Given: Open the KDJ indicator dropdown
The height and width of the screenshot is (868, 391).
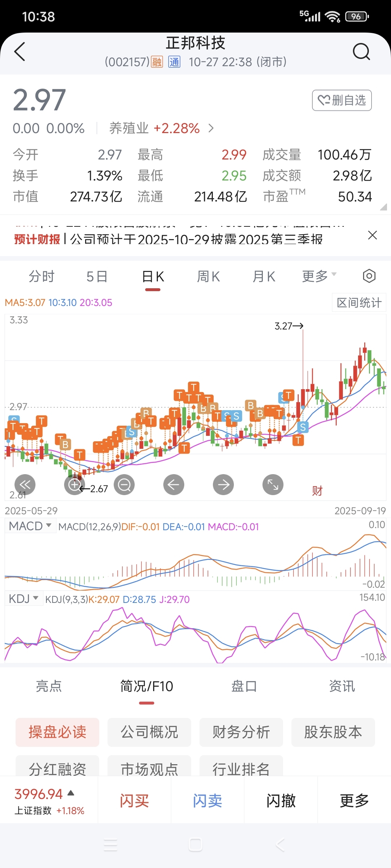Looking at the screenshot, I should tap(24, 599).
